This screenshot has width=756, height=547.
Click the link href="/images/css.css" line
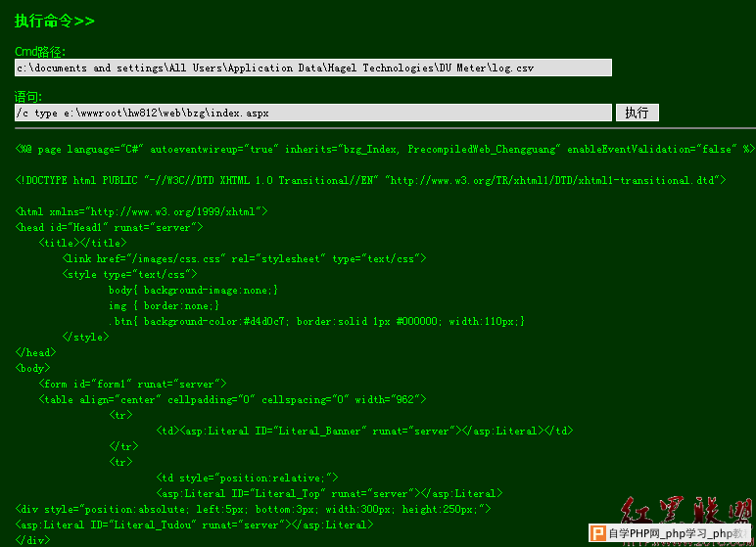coord(244,258)
